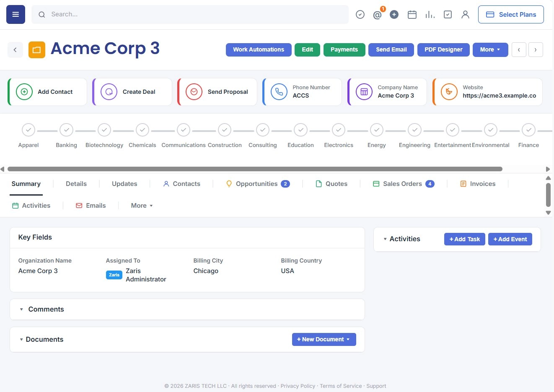Screen dimensions: 554x392
Task: Click the scrollbar right arrow
Action: click(x=548, y=169)
